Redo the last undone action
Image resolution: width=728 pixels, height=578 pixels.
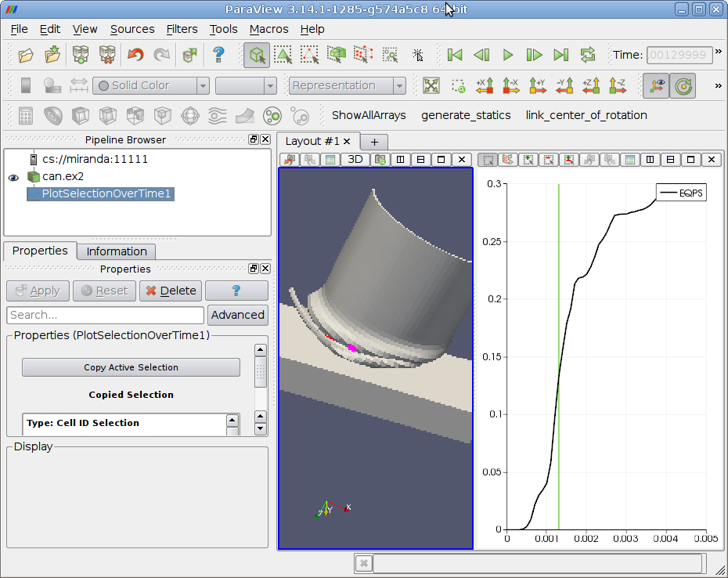click(x=161, y=55)
